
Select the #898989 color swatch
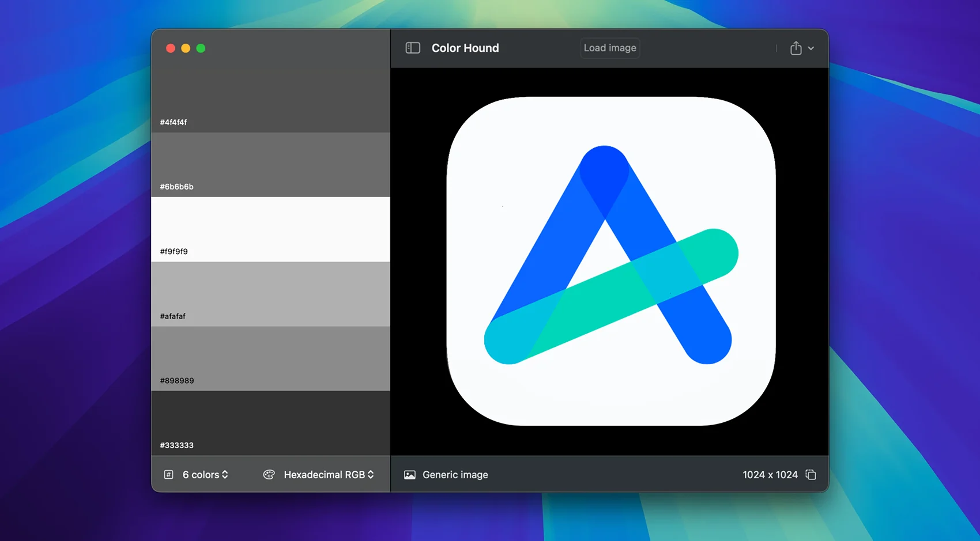coord(270,358)
